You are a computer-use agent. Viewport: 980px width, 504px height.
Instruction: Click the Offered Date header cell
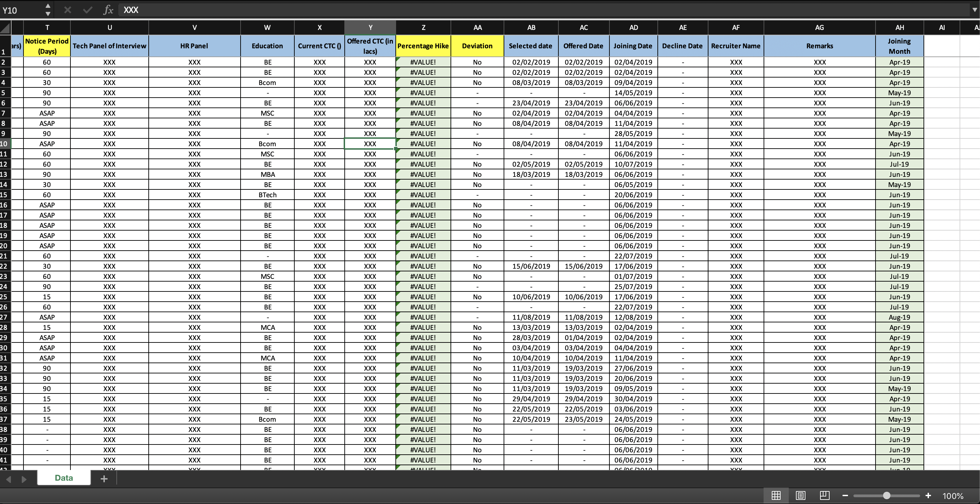(584, 46)
